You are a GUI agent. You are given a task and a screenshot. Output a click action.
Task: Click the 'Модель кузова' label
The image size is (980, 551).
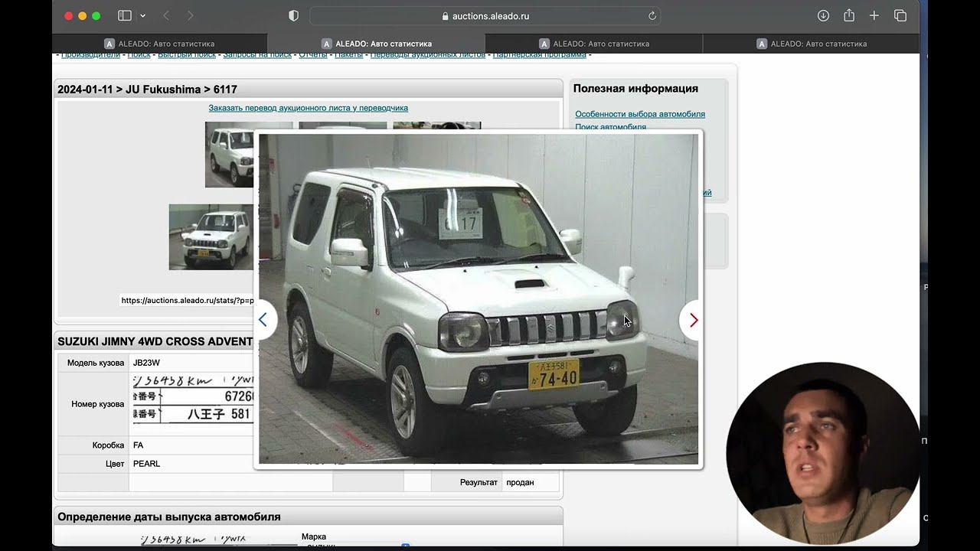click(96, 363)
